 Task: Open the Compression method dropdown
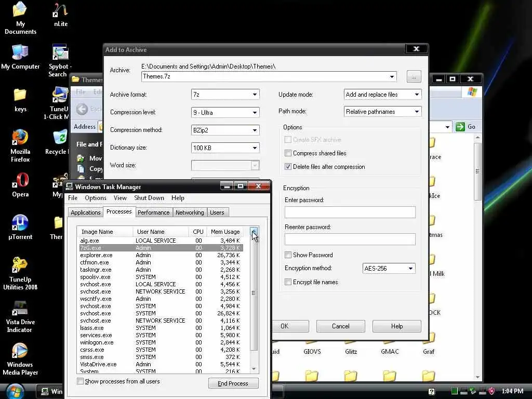(255, 130)
